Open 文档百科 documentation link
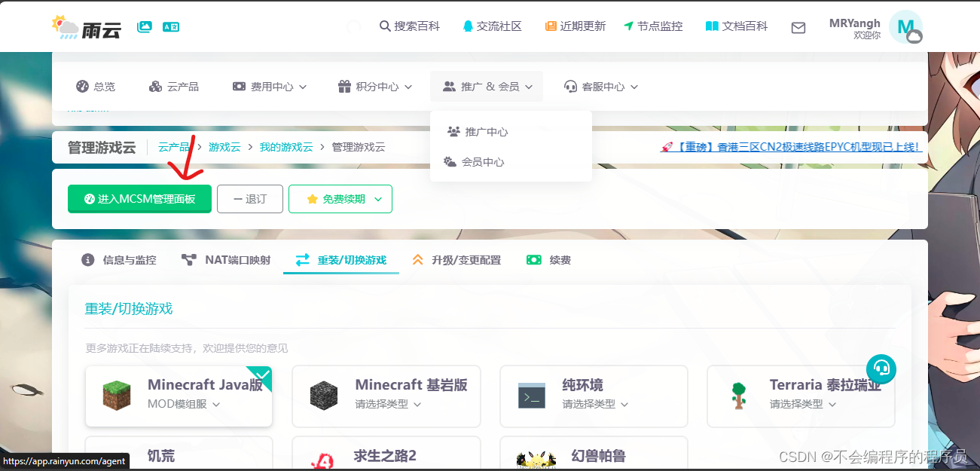 [x=737, y=26]
